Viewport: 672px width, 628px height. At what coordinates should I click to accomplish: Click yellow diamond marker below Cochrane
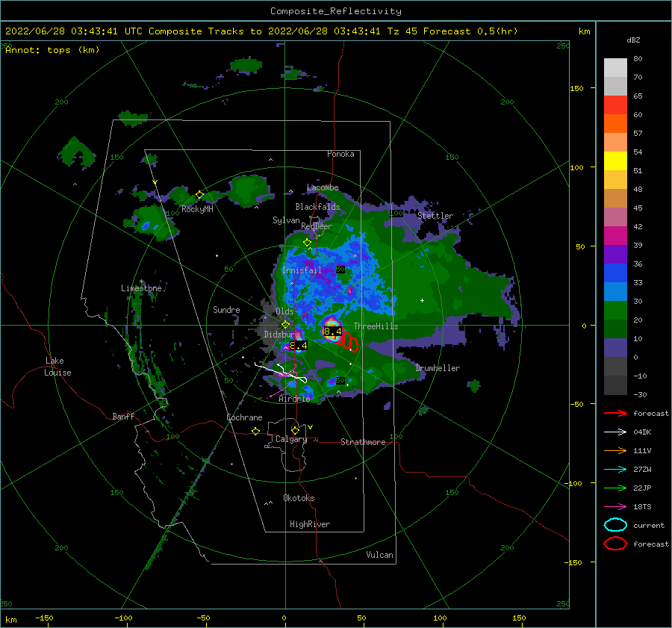click(256, 432)
